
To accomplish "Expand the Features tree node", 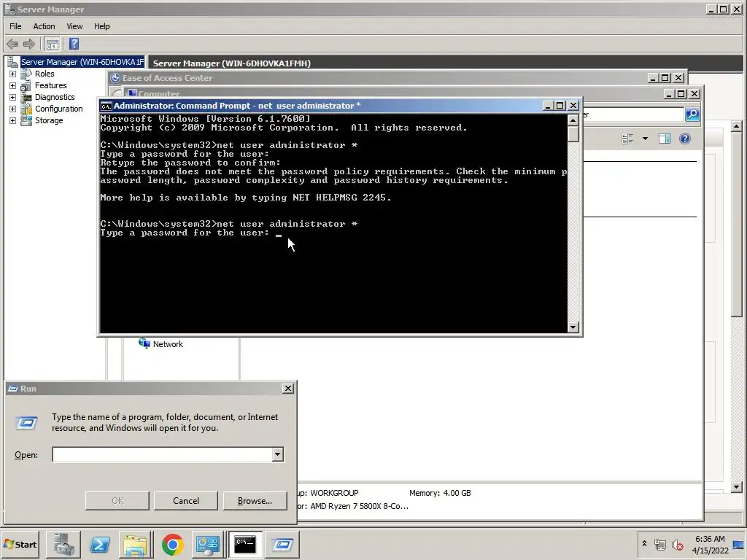I will coord(13,86).
